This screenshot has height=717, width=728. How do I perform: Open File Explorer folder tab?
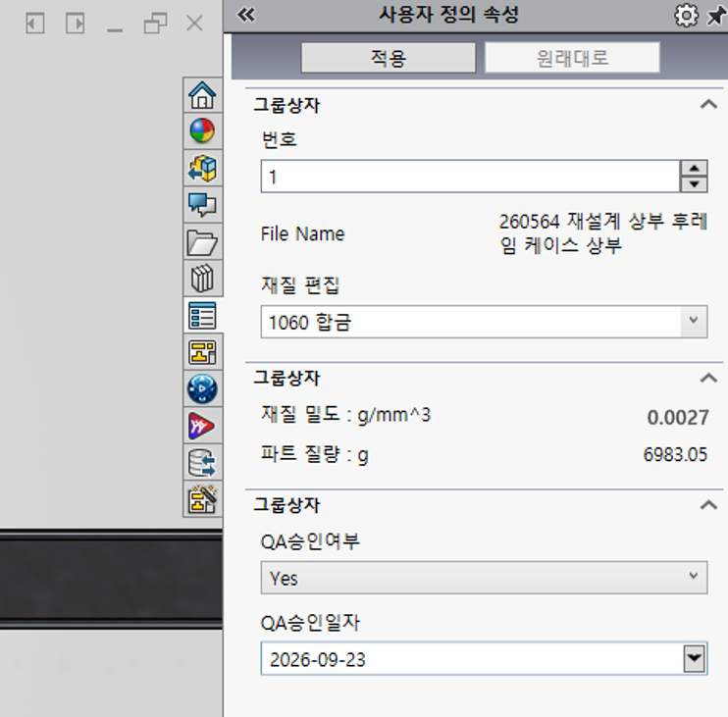202,242
